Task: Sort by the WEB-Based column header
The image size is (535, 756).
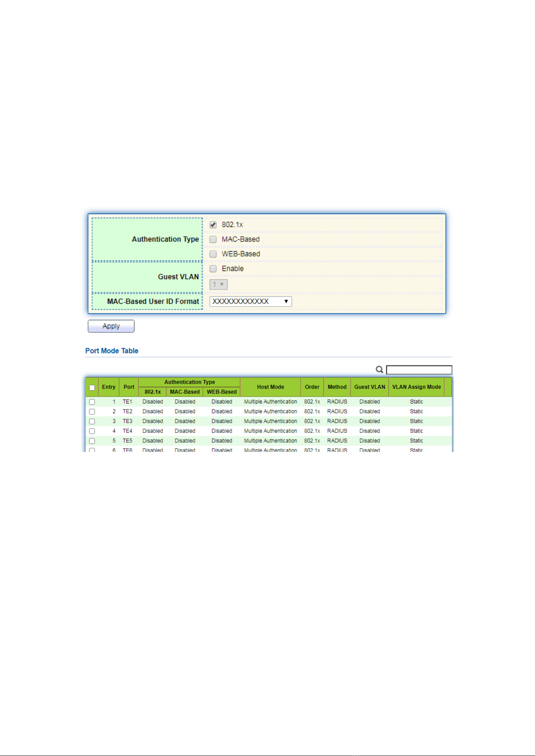Action: pyautogui.click(x=222, y=392)
